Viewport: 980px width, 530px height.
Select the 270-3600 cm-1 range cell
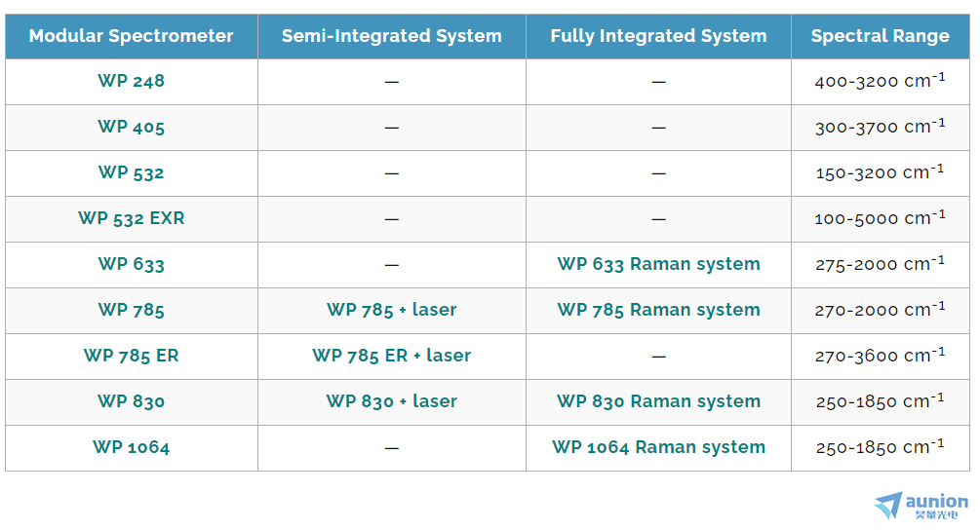[x=880, y=357]
